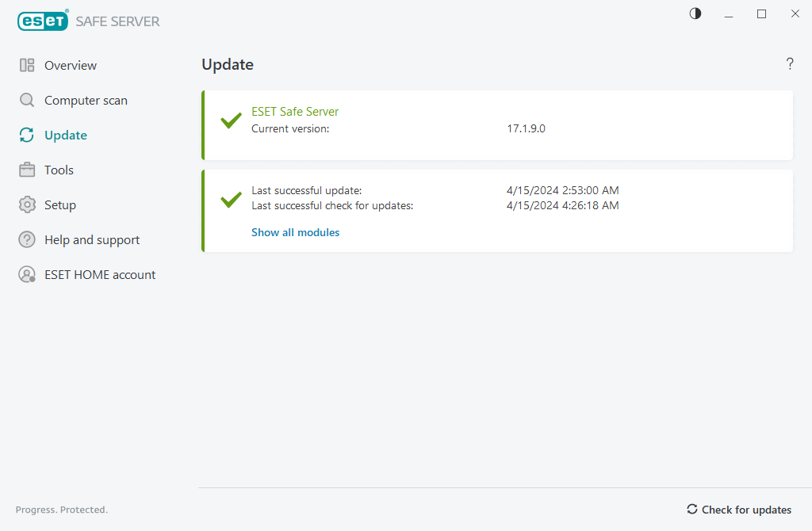Select the ESET Safe Server product title
This screenshot has width=812, height=531.
click(295, 112)
